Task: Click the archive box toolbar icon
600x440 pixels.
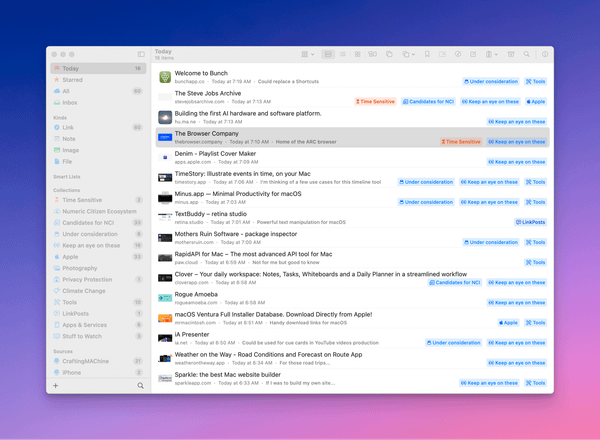Action: pyautogui.click(x=511, y=54)
